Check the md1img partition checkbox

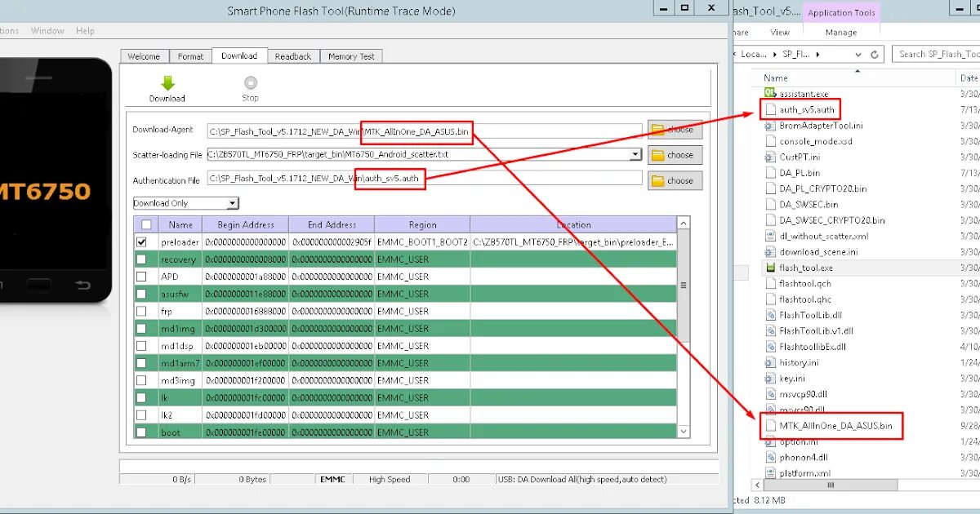pos(142,328)
